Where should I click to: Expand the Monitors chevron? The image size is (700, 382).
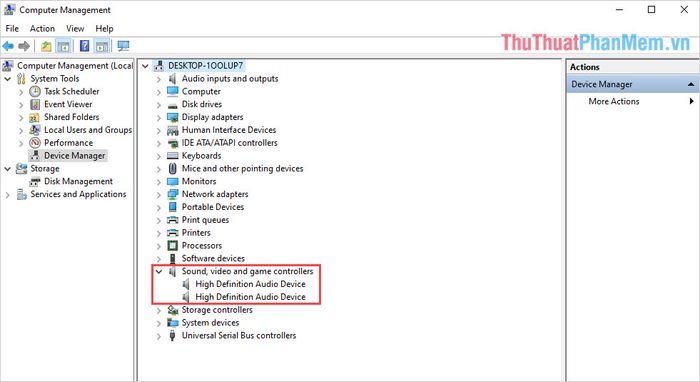point(158,182)
